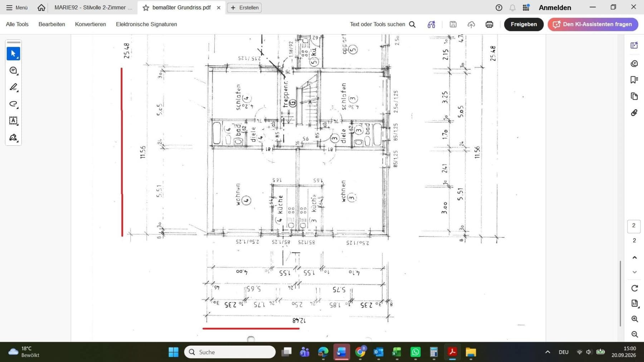Save the PDF file
Viewport: 644px width, 362px height.
tap(453, 24)
